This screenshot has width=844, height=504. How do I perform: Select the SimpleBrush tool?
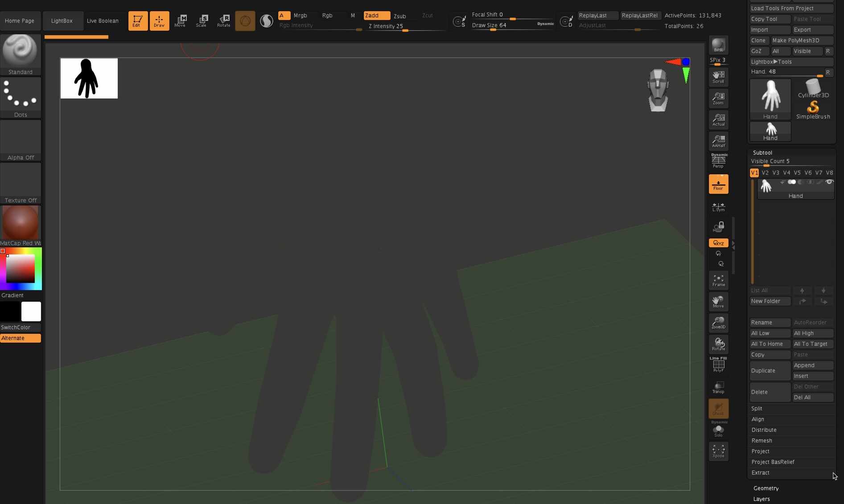813,110
